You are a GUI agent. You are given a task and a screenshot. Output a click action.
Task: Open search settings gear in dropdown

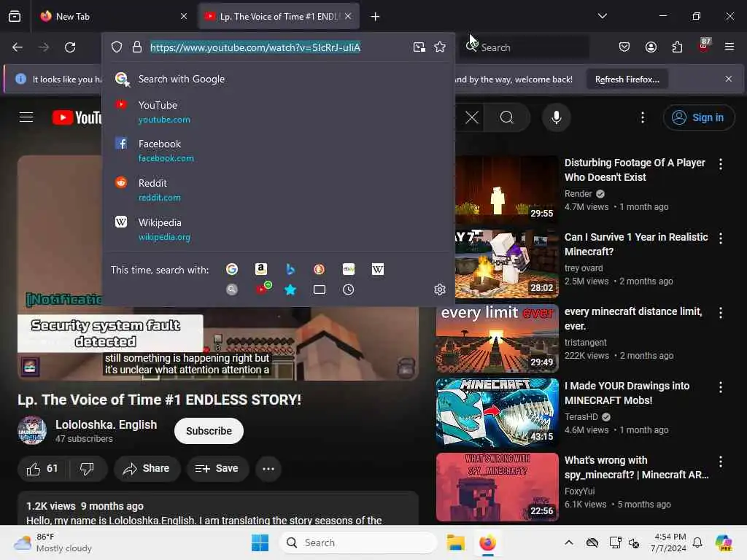440,289
